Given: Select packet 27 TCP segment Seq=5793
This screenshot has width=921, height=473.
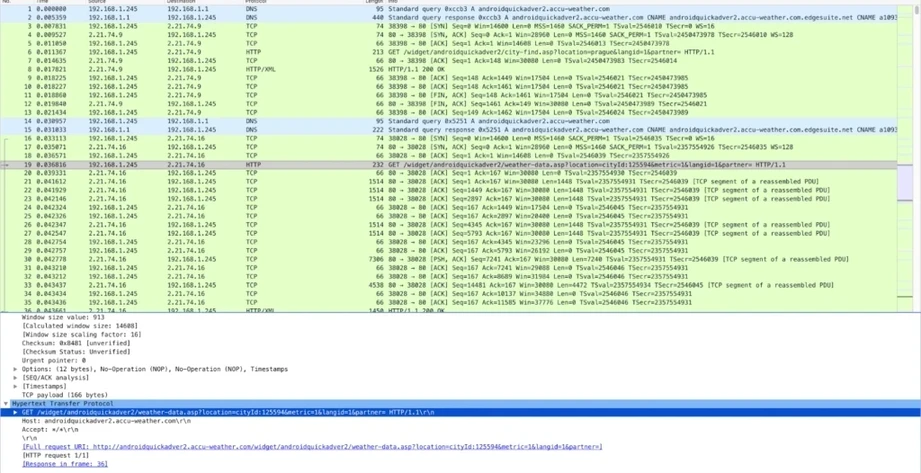Looking at the screenshot, I should click(449, 234).
